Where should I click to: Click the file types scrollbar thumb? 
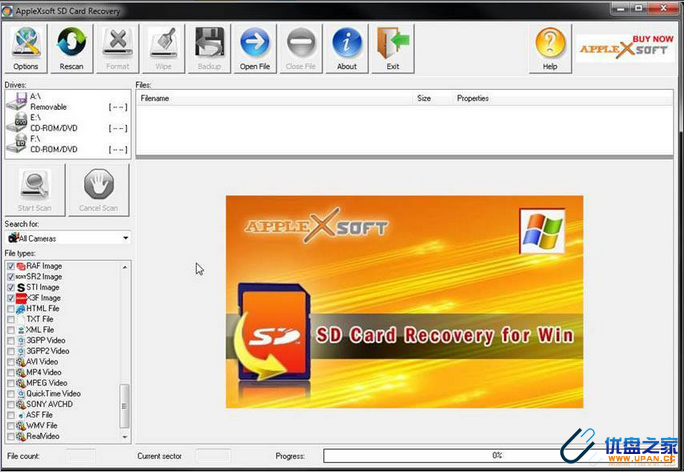125,406
